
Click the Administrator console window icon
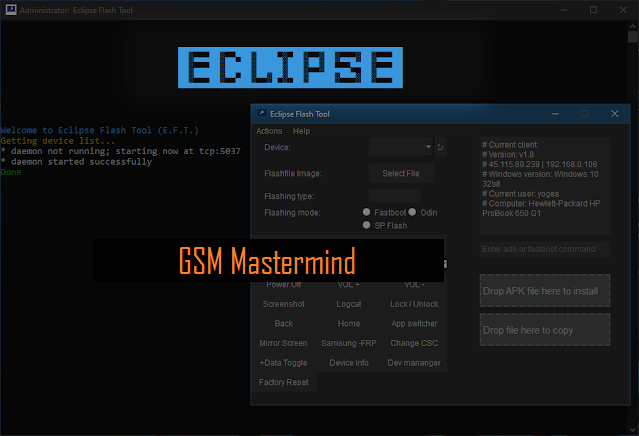coord(11,10)
